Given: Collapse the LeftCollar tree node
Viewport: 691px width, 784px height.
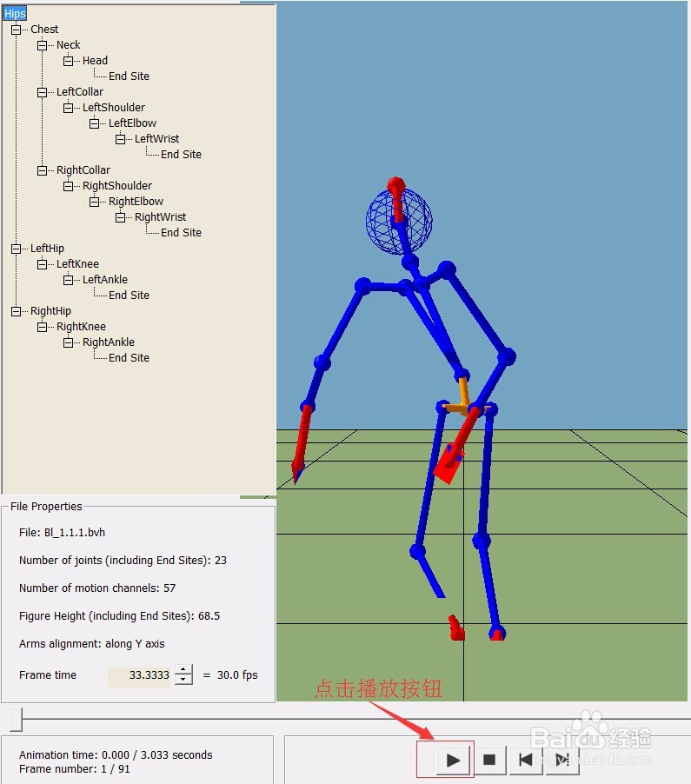Looking at the screenshot, I should tap(42, 92).
